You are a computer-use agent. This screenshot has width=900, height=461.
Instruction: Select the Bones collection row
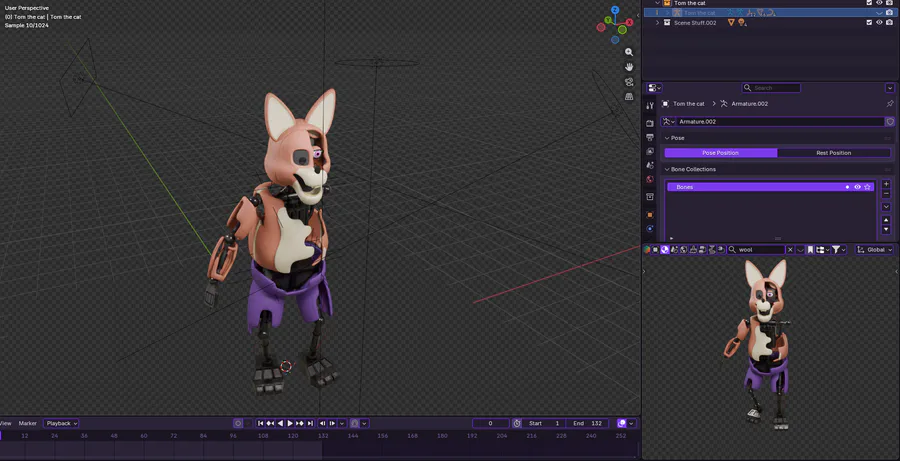[x=770, y=187]
